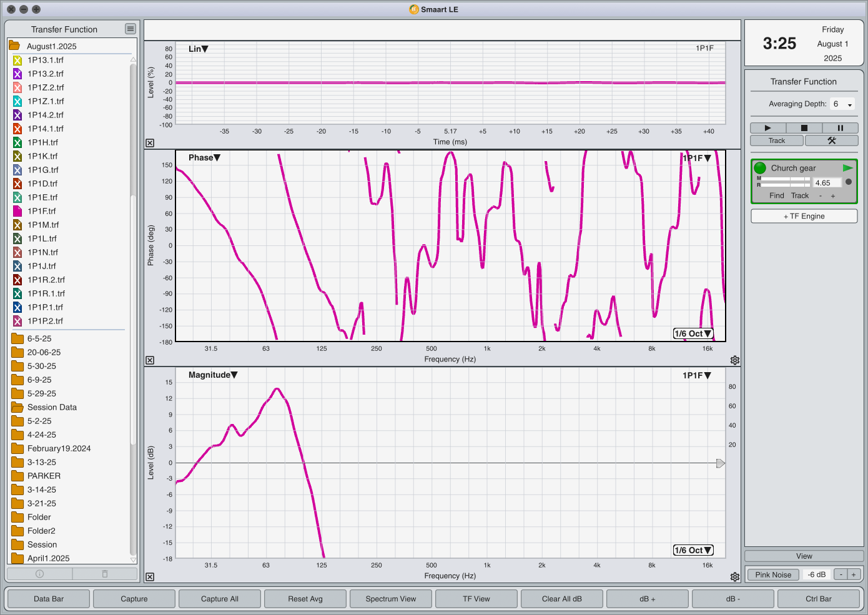Click the Data Bar button
The height and width of the screenshot is (615, 868).
tap(49, 599)
